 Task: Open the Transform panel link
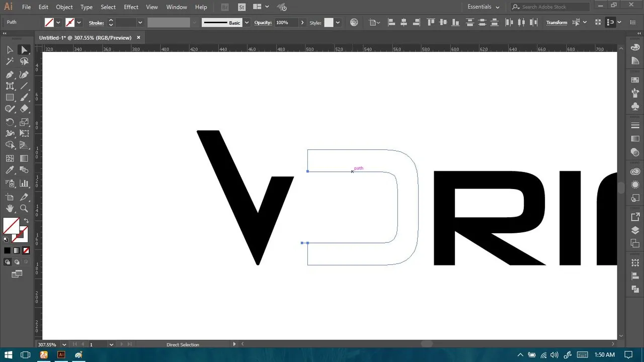tap(556, 23)
